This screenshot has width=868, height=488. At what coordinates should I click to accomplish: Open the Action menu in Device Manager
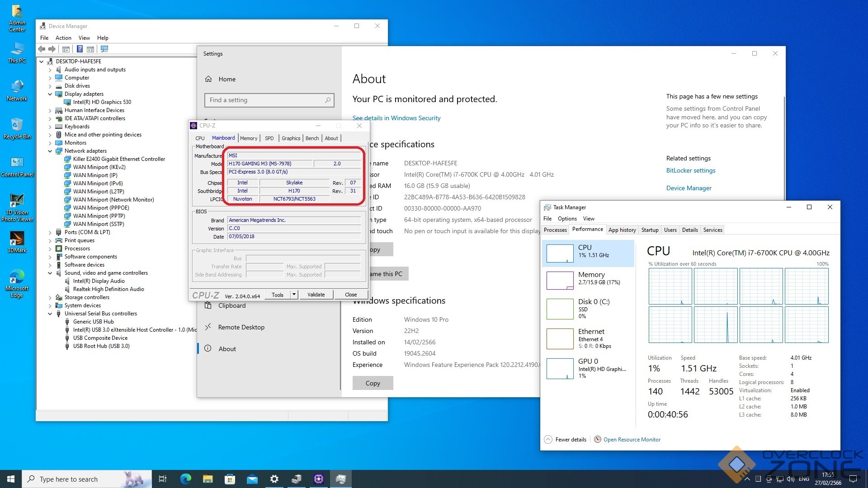click(x=63, y=38)
